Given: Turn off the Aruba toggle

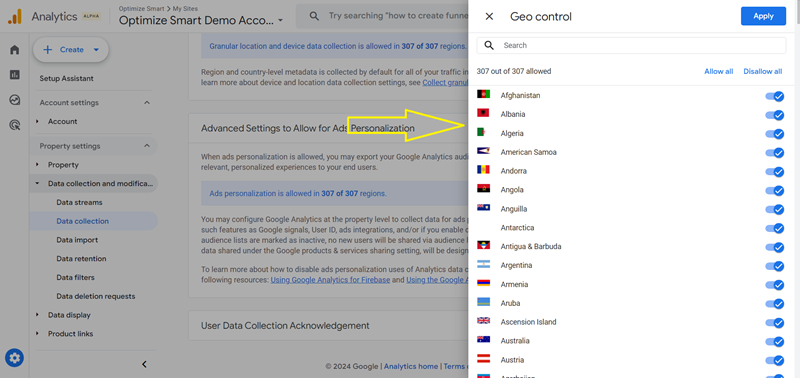Looking at the screenshot, I should click(x=774, y=304).
